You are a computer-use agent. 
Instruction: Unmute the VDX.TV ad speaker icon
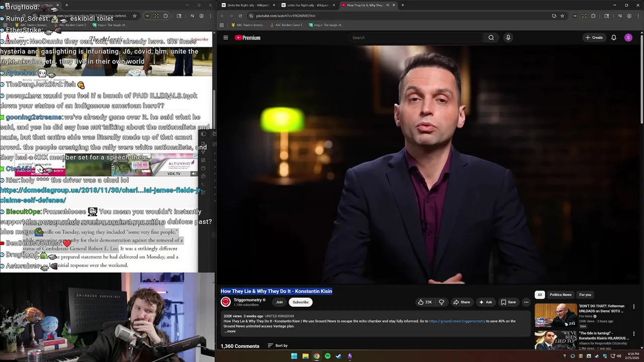coord(194,173)
